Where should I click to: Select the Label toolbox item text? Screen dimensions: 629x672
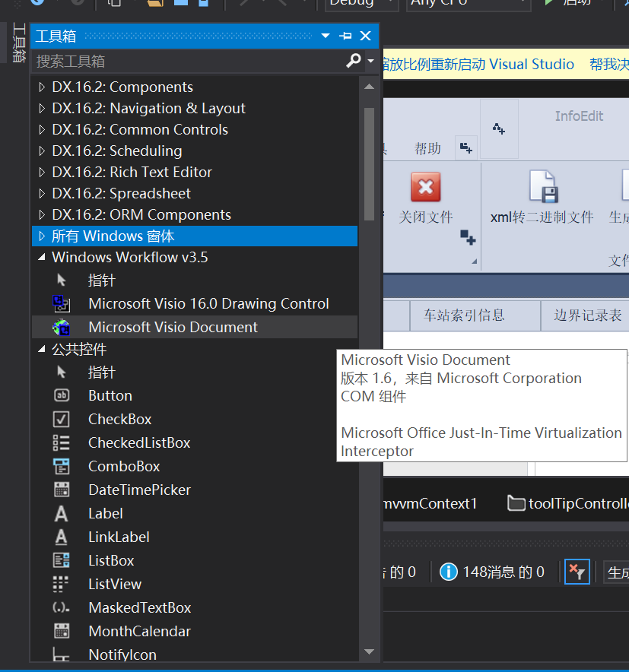106,513
